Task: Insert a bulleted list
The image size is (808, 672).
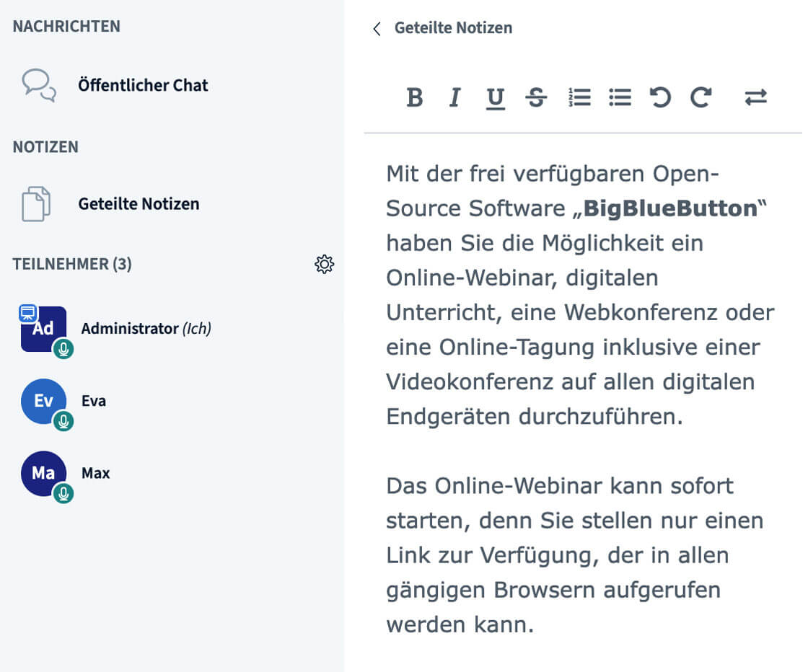Action: click(x=620, y=97)
